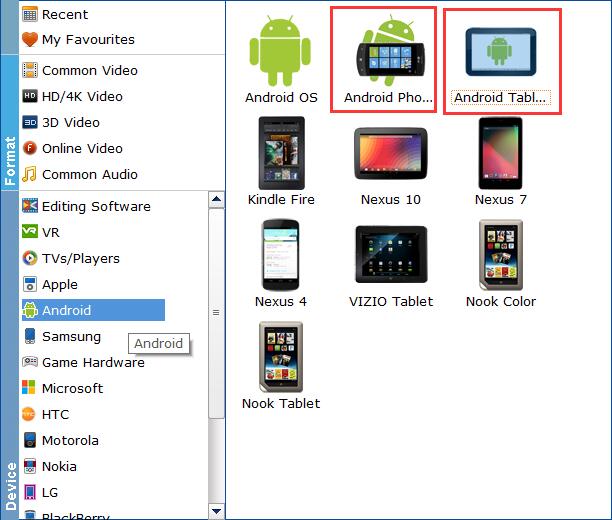This screenshot has height=520, width=612.
Task: Click the Game Hardware controller icon
Action: point(30,362)
